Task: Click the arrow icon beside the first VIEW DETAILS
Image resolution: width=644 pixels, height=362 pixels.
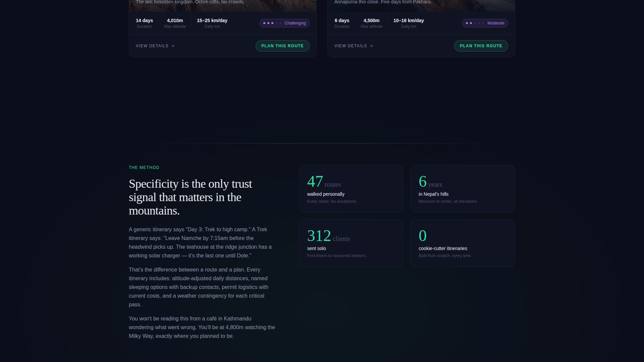Action: coord(172,46)
